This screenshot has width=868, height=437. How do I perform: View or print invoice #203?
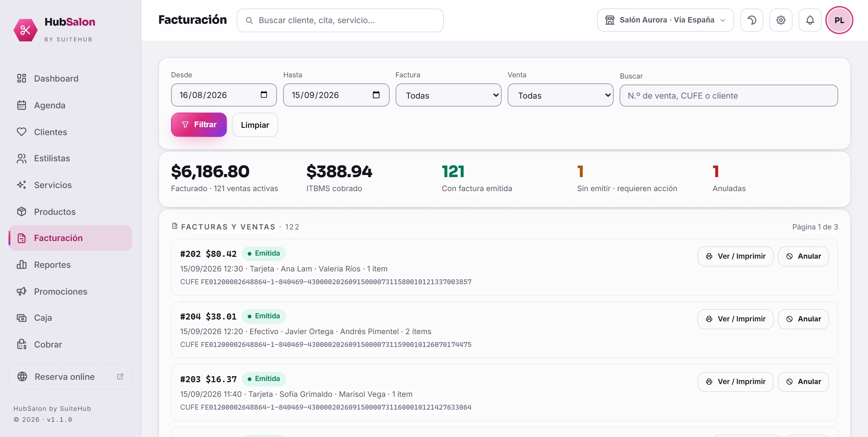click(x=735, y=382)
